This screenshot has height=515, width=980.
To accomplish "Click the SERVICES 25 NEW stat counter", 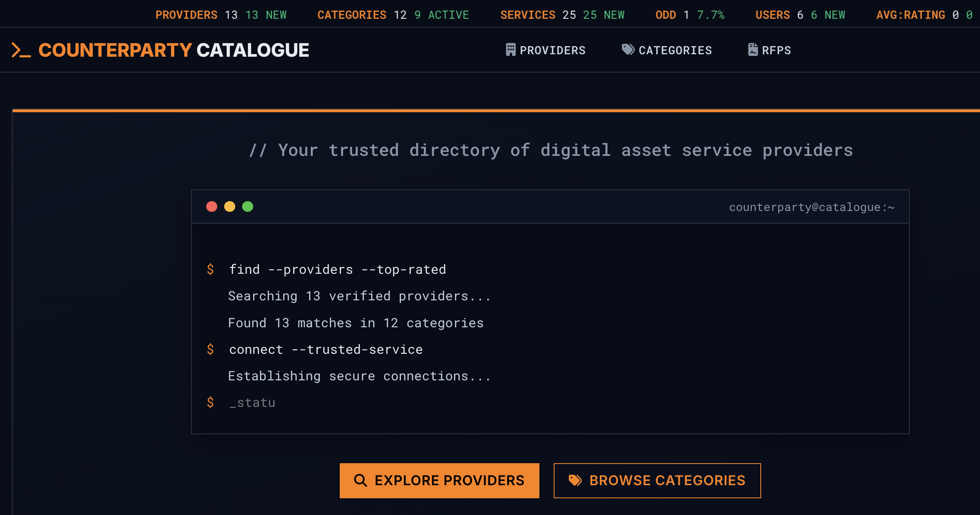I will tap(563, 15).
